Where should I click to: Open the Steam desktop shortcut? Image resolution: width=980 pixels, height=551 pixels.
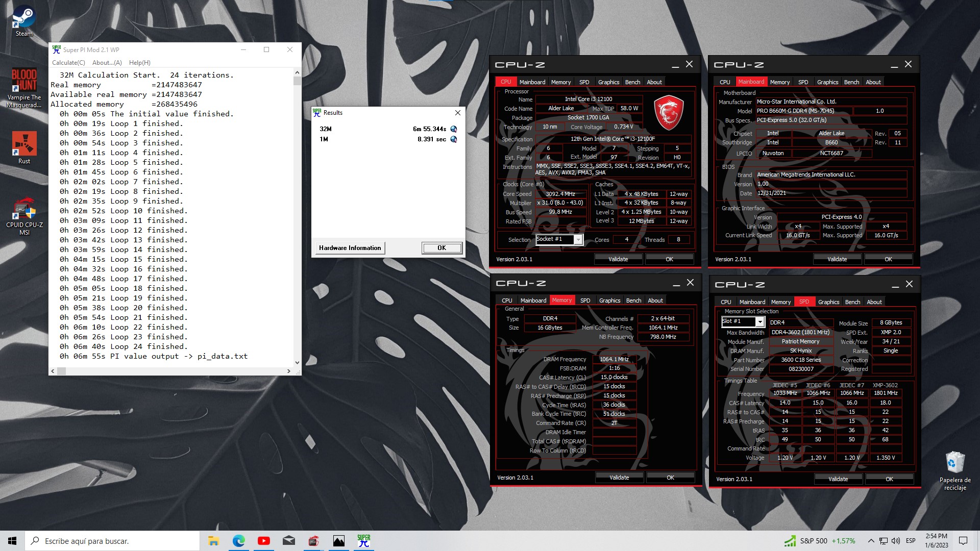(24, 21)
